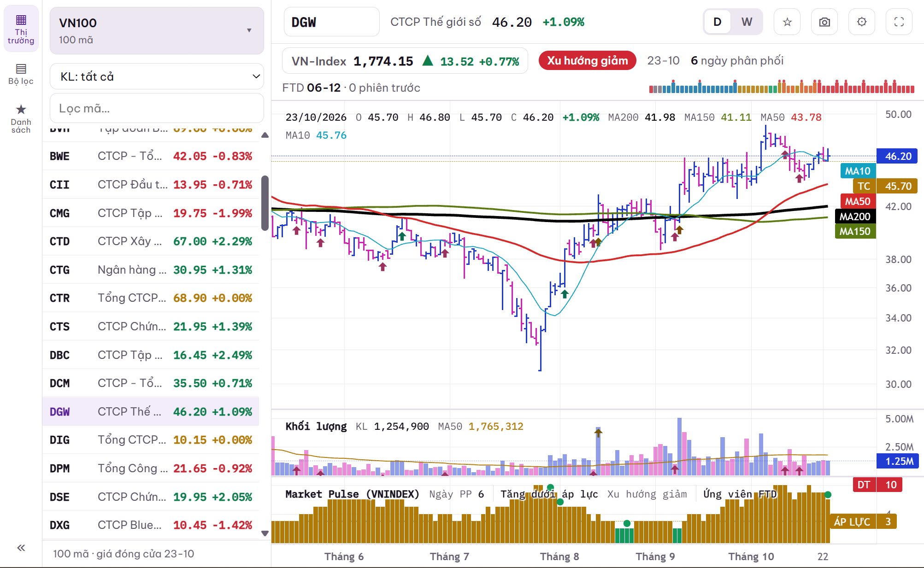Select the DXG stock row
This screenshot has width=924, height=568.
coord(151,525)
